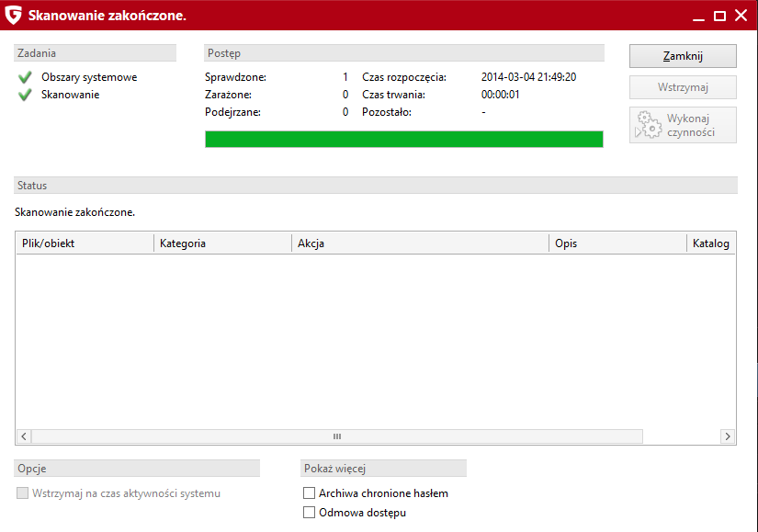The width and height of the screenshot is (758, 532).
Task: Sort results by Plik/obiekt column
Action: tap(85, 243)
